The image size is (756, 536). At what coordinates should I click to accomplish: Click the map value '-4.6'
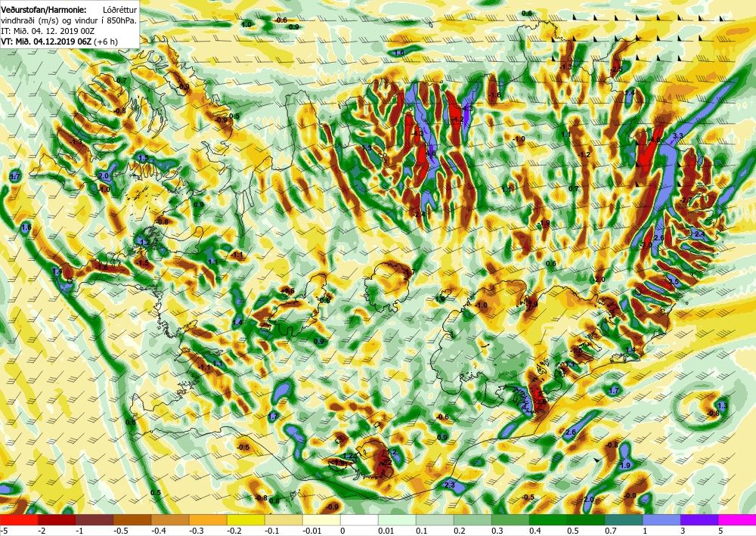tap(655, 140)
